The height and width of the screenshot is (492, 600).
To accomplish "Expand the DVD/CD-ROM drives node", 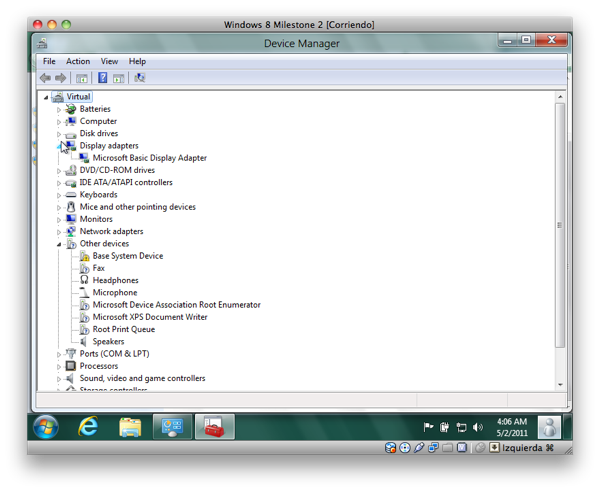I will coord(59,171).
